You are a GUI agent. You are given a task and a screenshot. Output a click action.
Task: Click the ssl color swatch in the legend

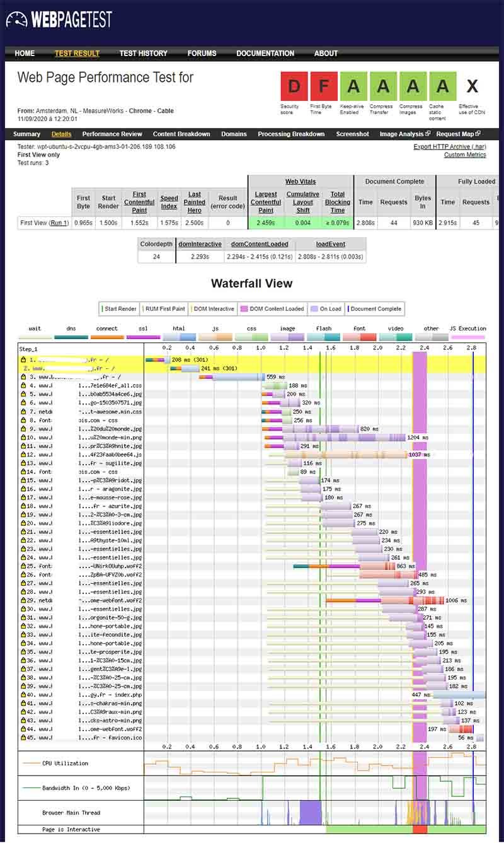coord(143,337)
